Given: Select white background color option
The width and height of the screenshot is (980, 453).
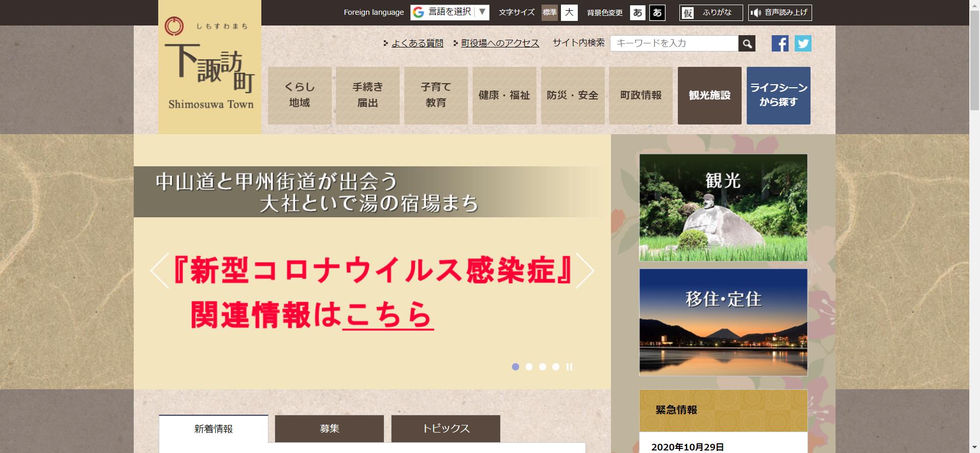Looking at the screenshot, I should [638, 13].
